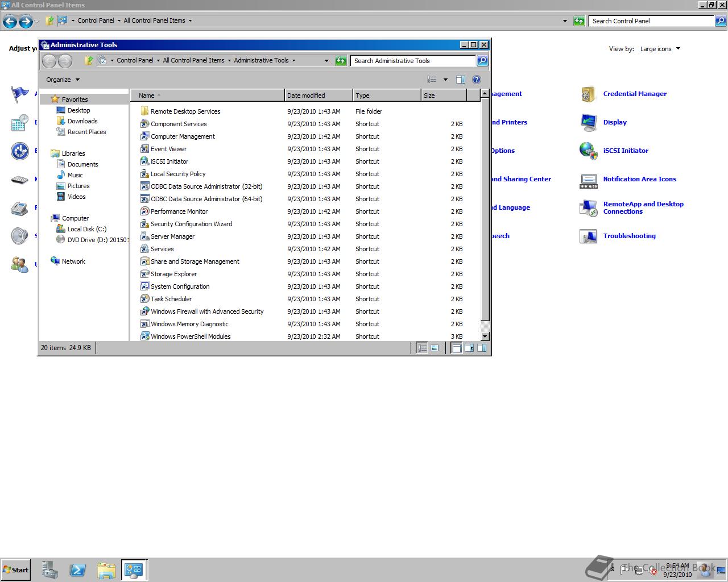728x582 pixels.
Task: Open the change view options arrow
Action: point(445,80)
